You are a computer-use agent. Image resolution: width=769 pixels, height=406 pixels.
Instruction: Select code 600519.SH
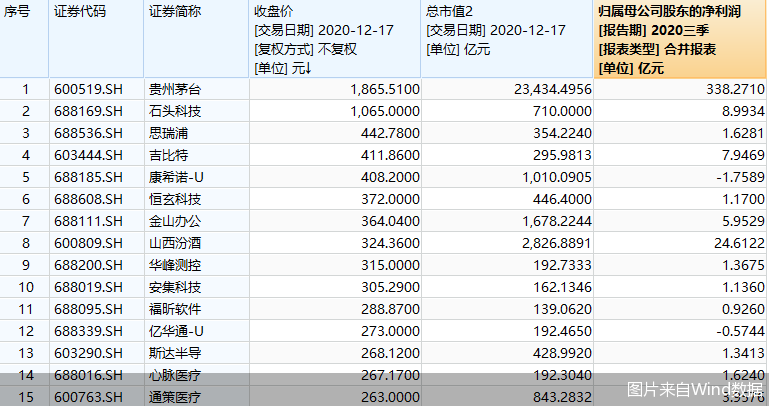click(x=88, y=89)
